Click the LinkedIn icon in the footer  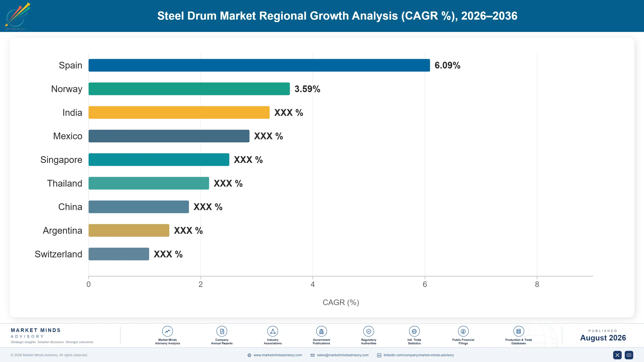coord(379,355)
